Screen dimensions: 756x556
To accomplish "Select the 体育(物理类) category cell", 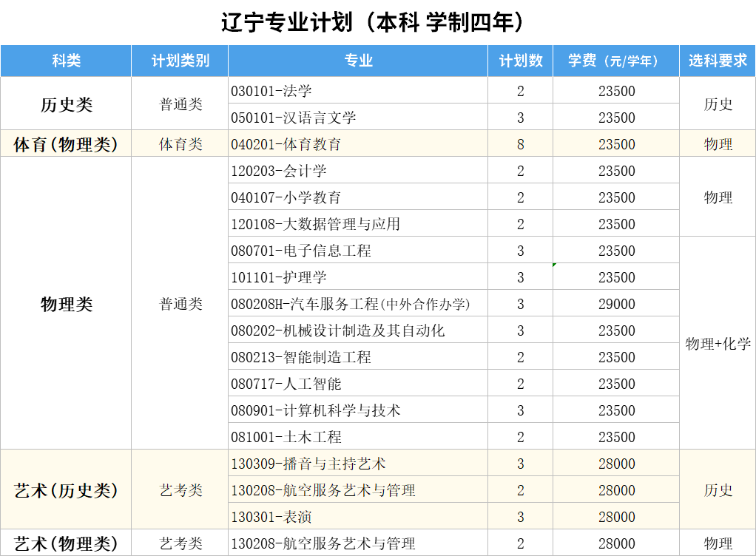I will click(66, 144).
